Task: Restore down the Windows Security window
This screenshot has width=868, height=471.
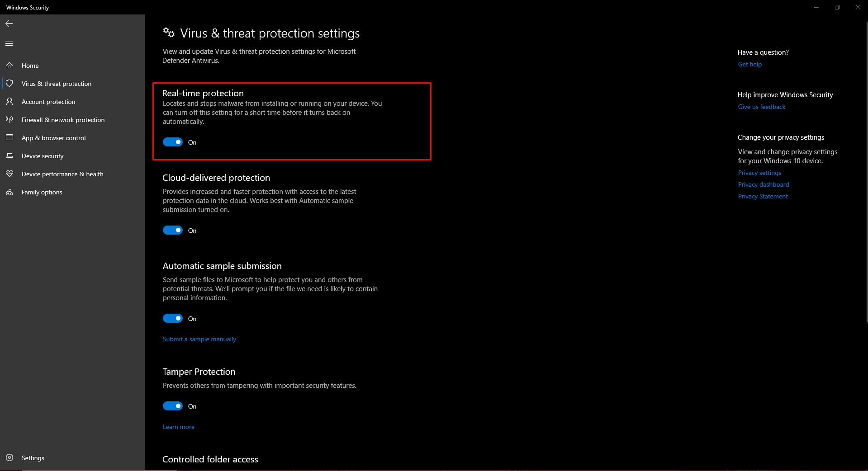Action: pos(837,7)
